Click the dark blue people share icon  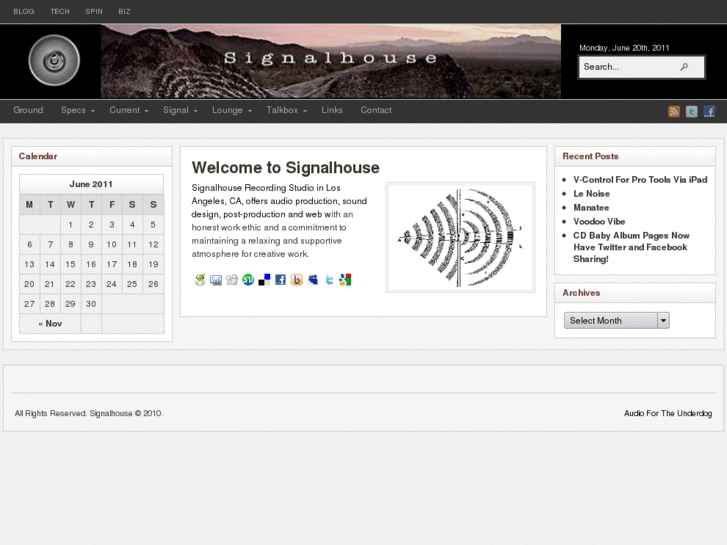pyautogui.click(x=313, y=280)
